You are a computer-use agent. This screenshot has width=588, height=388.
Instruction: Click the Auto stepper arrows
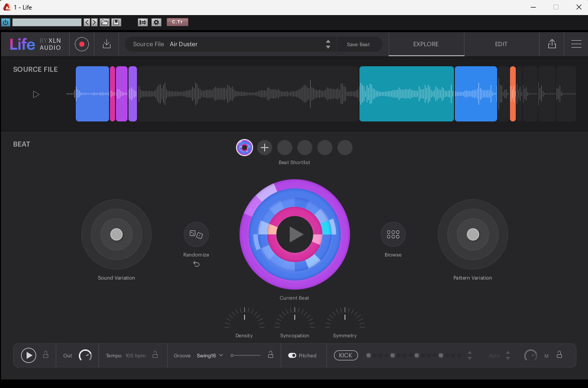point(508,355)
